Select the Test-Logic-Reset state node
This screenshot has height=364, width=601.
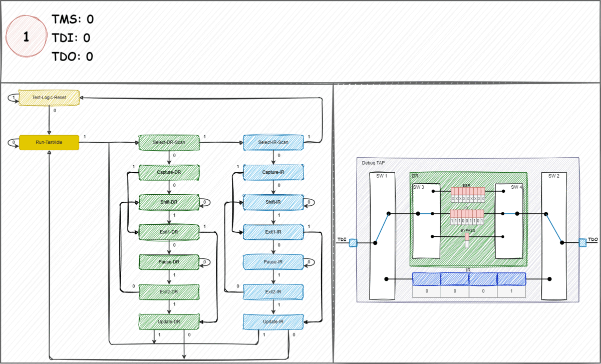coord(48,98)
